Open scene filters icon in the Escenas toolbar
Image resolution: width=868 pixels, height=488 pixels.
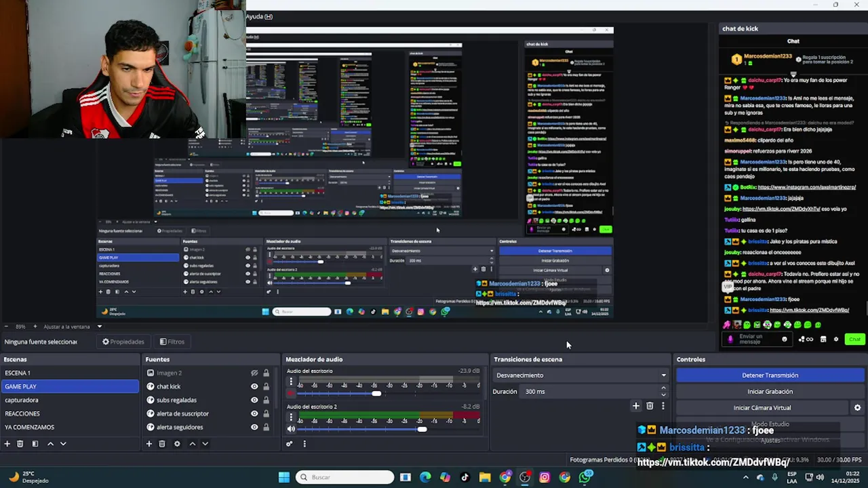coord(35,444)
